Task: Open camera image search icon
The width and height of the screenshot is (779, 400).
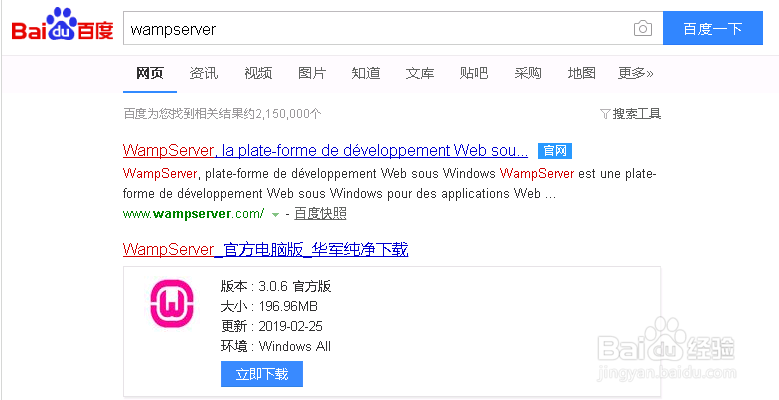Action: [642, 28]
